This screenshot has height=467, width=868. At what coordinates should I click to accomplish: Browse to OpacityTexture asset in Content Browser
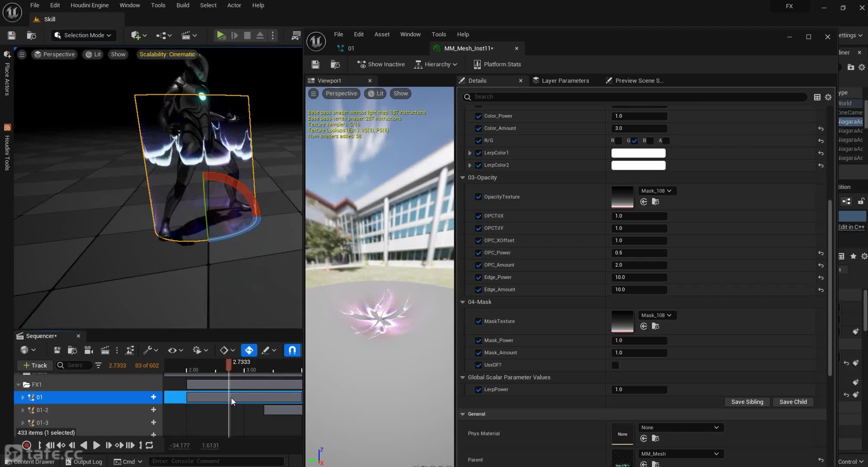coord(655,202)
